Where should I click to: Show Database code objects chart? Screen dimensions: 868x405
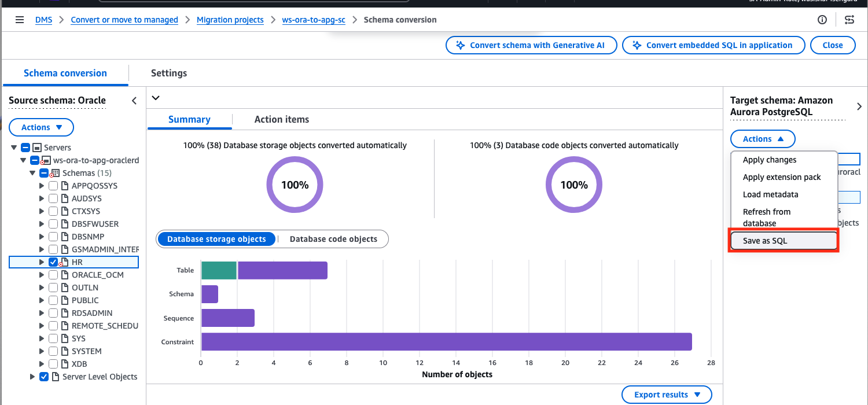(333, 239)
